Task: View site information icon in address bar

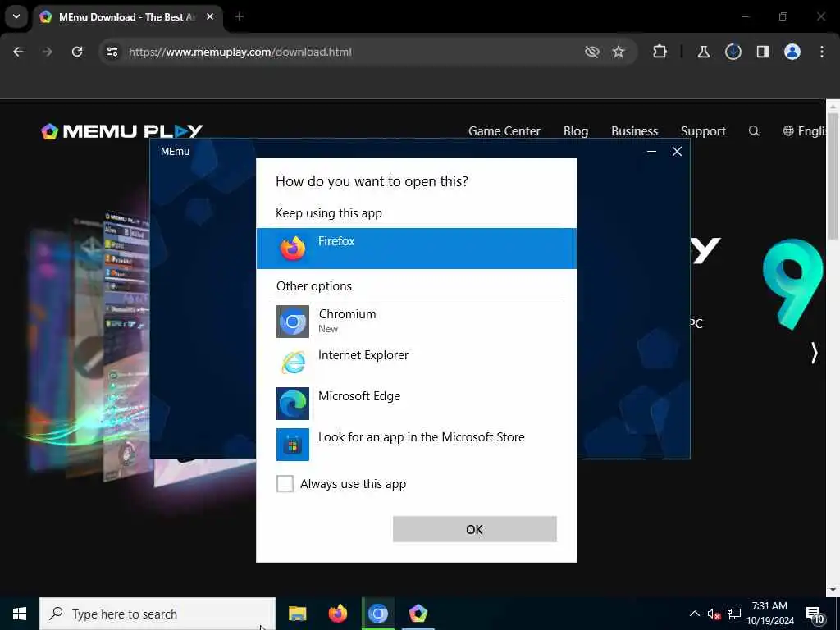Action: [112, 52]
